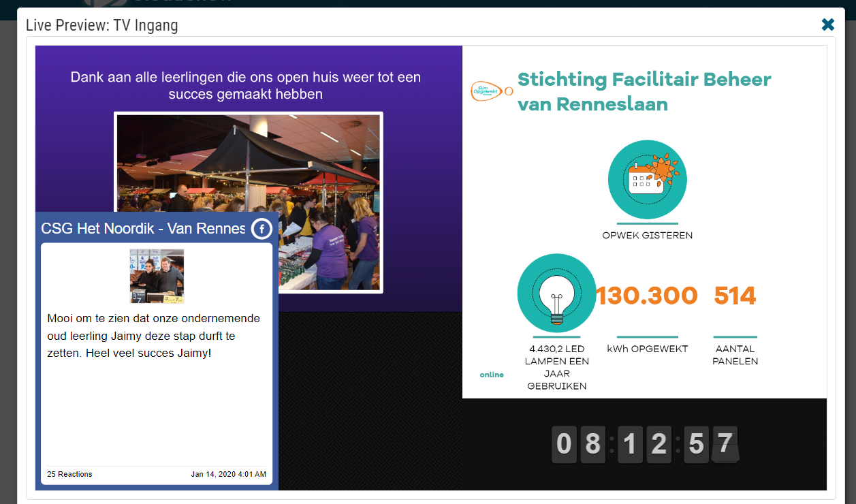Click the CSG Het Noordik feed title
Screen dimensions: 856x504
click(x=143, y=229)
